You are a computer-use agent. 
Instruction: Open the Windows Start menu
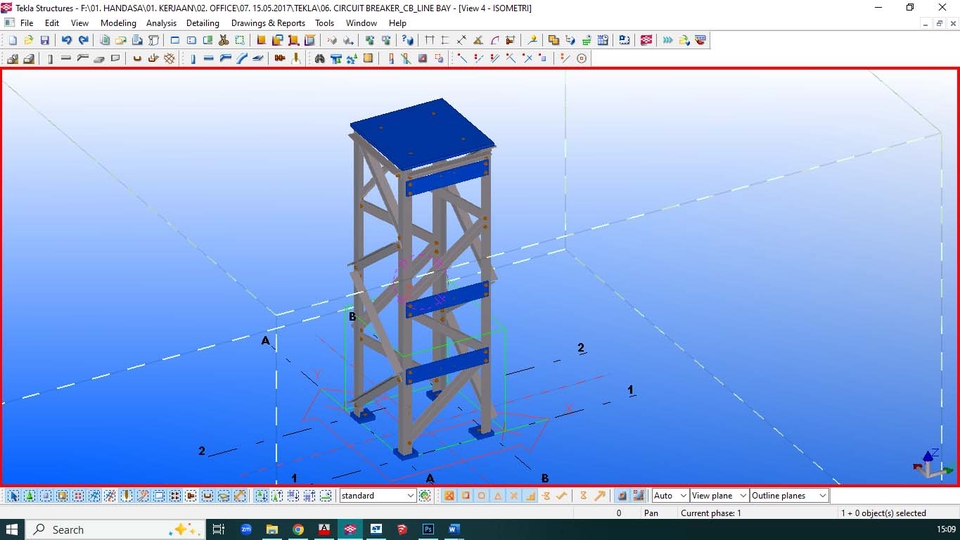coord(12,530)
